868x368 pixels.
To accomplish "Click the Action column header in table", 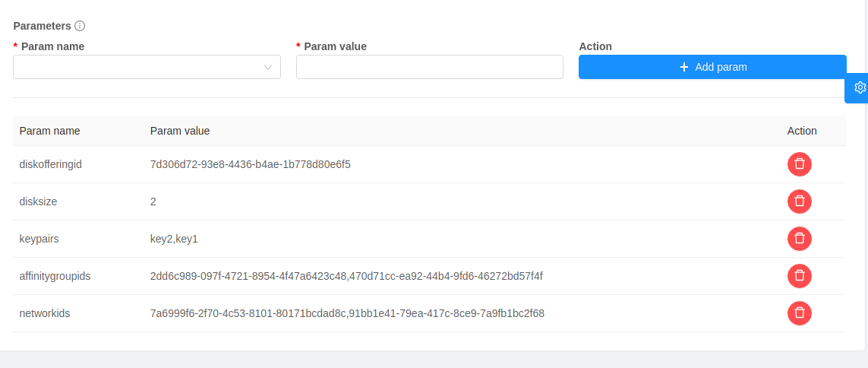I will tap(802, 131).
